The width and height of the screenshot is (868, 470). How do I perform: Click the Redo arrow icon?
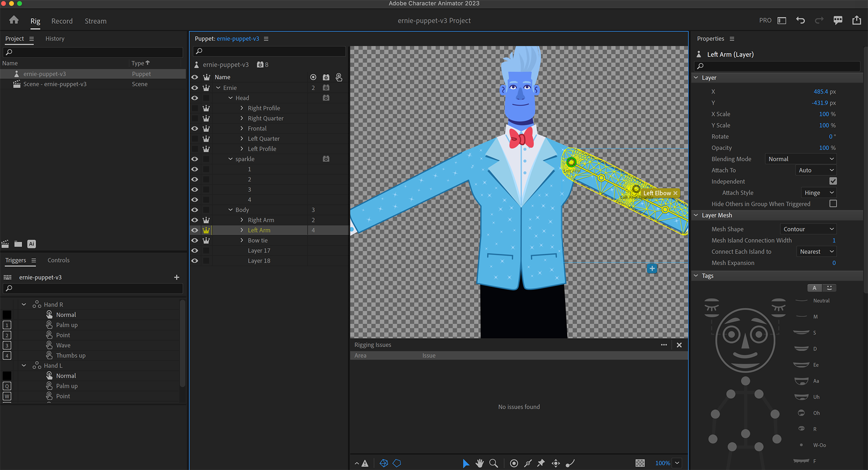(819, 20)
